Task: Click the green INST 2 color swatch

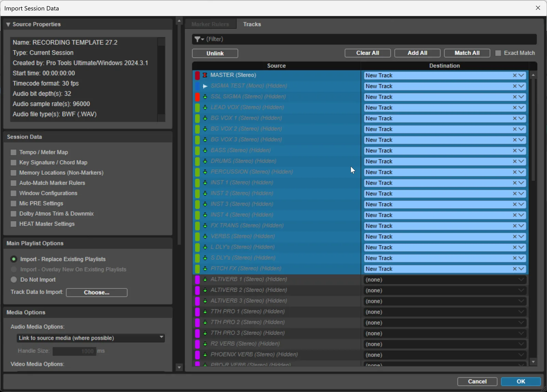Action: 197,194
